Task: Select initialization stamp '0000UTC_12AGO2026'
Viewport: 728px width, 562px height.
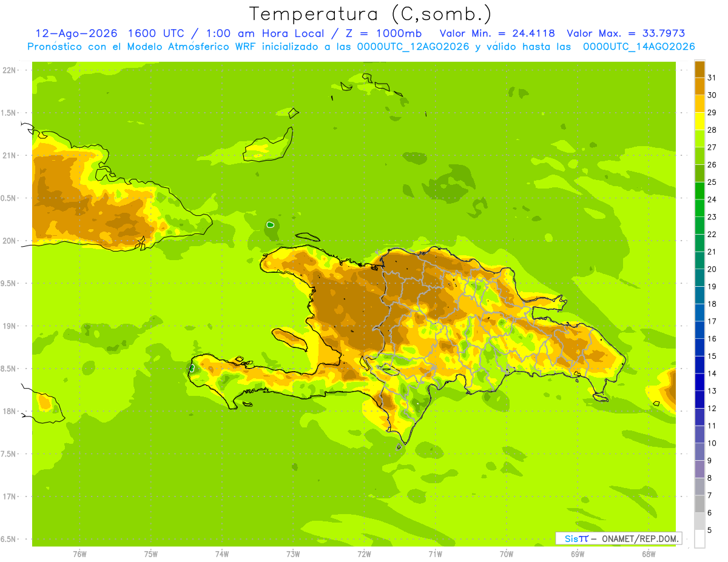Action: pyautogui.click(x=413, y=47)
